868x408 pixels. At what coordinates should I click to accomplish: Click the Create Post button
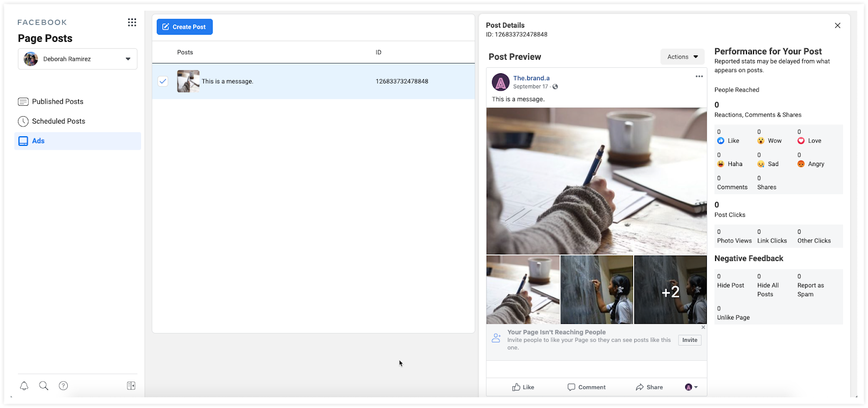(184, 27)
